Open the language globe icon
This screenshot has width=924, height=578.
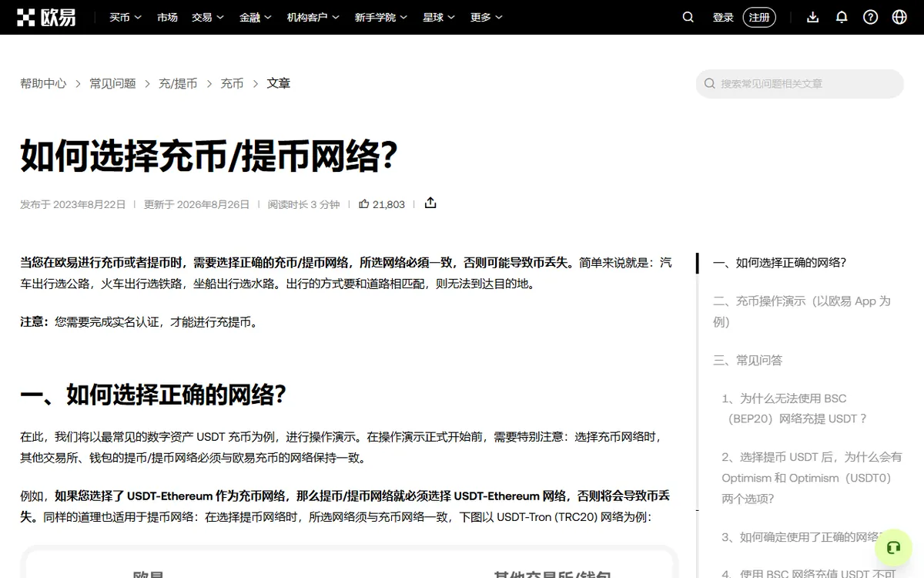pyautogui.click(x=899, y=17)
